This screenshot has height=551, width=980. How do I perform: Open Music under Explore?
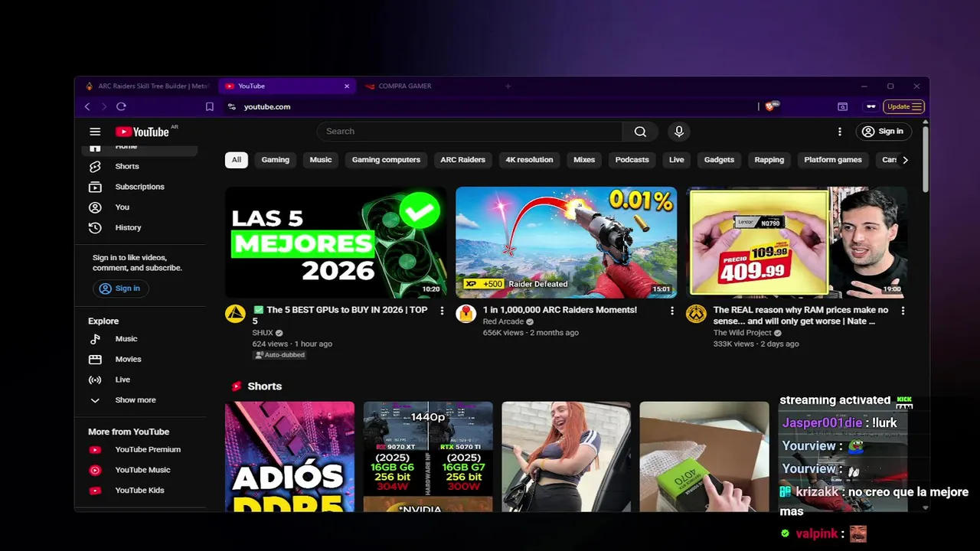pos(139,338)
